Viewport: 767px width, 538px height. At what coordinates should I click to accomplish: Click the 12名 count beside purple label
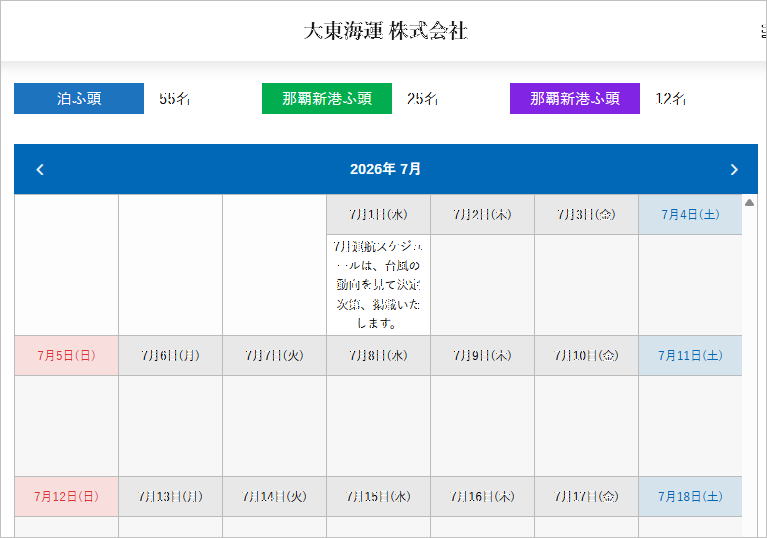pyautogui.click(x=671, y=99)
